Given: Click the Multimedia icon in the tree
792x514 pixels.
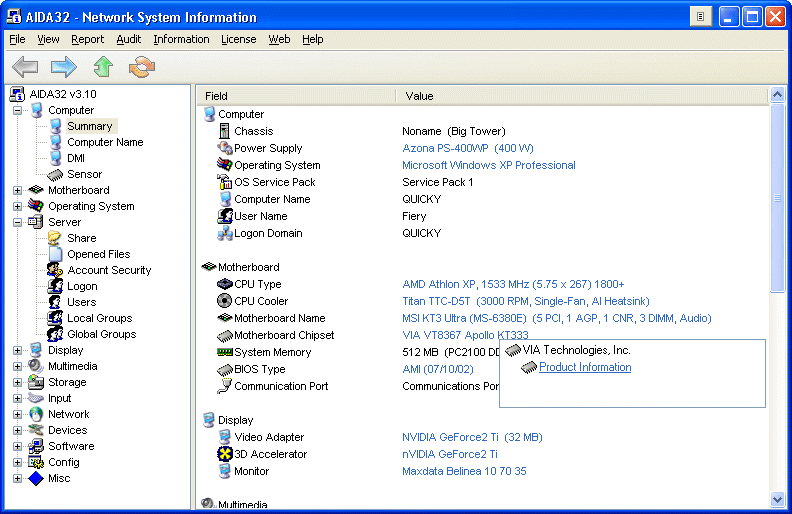Looking at the screenshot, I should point(36,366).
